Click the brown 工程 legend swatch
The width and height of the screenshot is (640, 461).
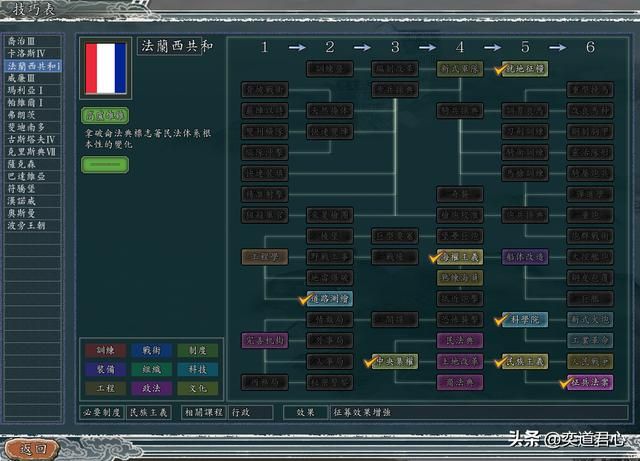[105, 388]
